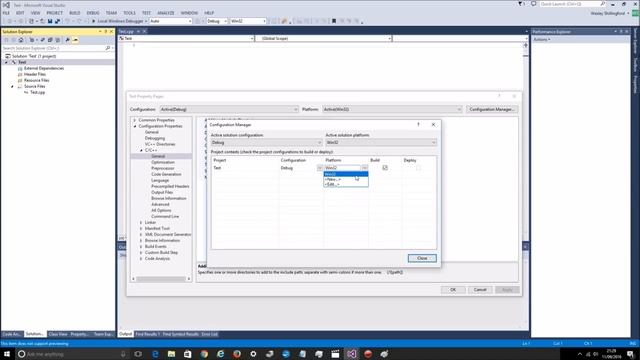Open Microsoft Edge from the taskbar
Viewport: 640px width, 360px height.
point(155,354)
